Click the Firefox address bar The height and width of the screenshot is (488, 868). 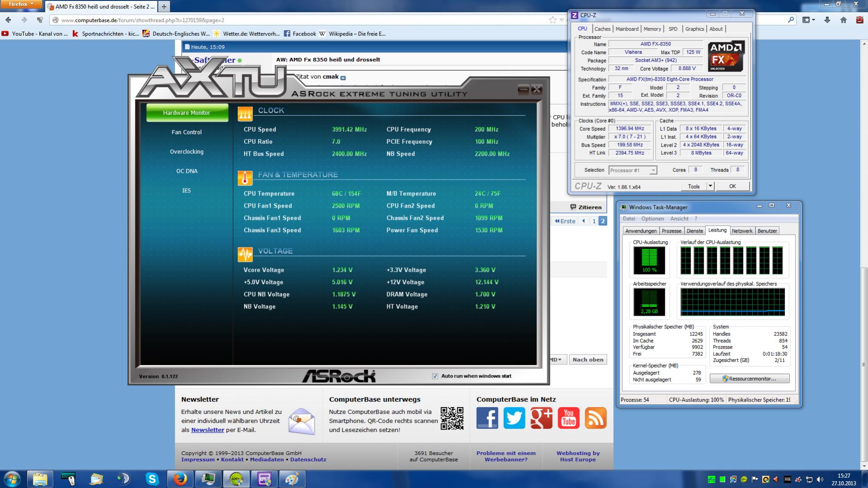pyautogui.click(x=299, y=20)
